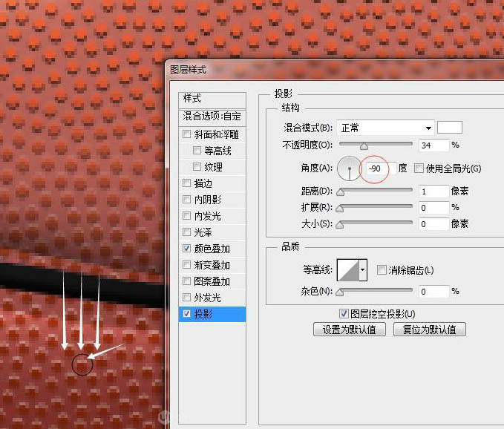Viewport: 504px width, 429px height.
Task: Select 斜面和浮雕 style item
Action: point(212,134)
